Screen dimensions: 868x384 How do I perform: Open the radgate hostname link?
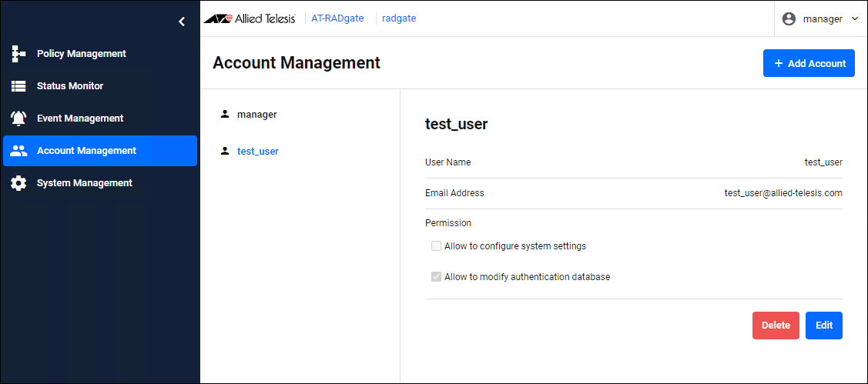(399, 18)
